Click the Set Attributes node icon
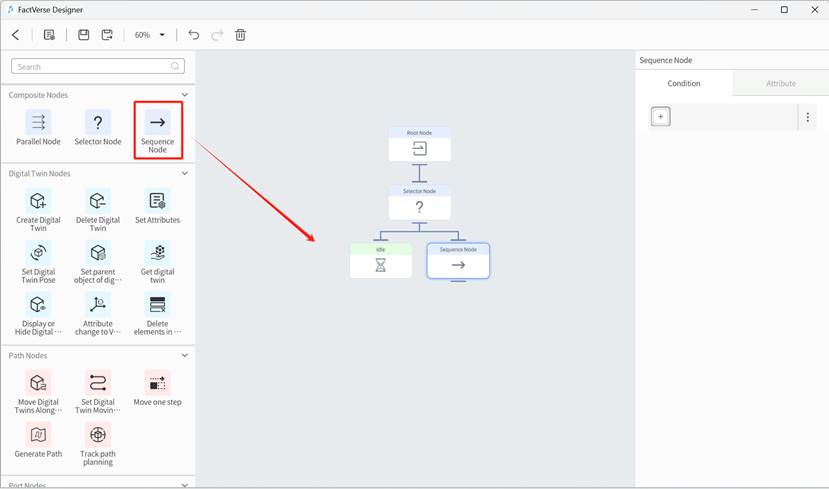The image size is (829, 489). [157, 202]
